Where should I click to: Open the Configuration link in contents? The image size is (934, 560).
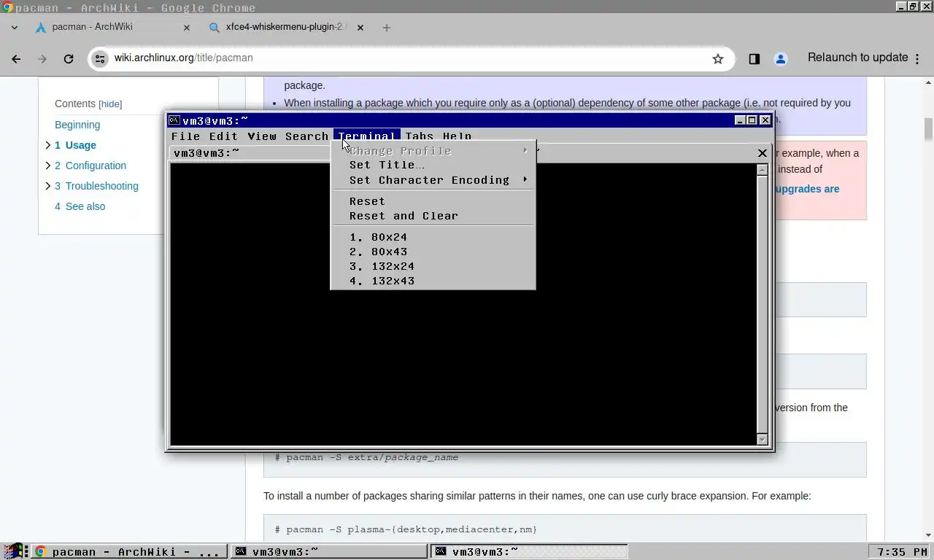90,166
